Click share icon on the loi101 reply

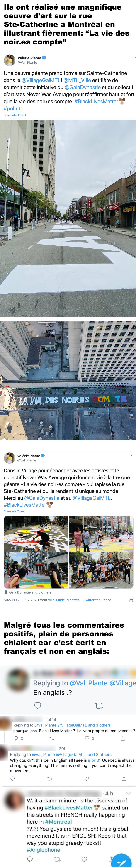124,778
